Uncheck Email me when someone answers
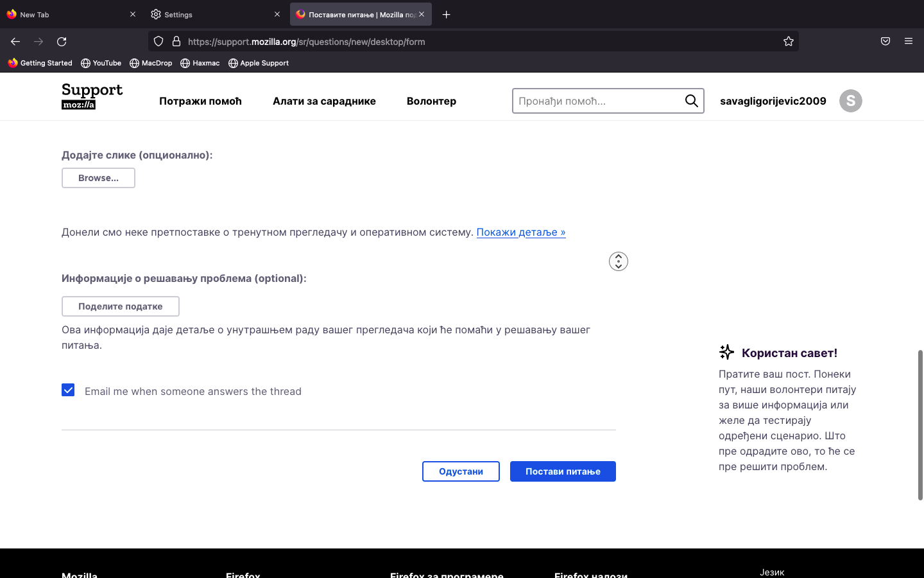The width and height of the screenshot is (924, 578). coord(68,390)
